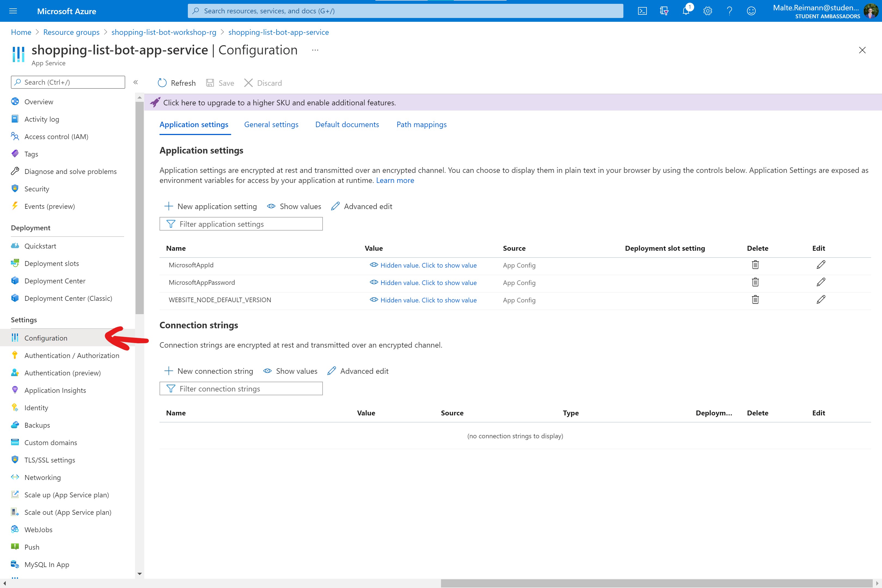Switch to the Application settings tab
882x588 pixels.
coord(194,124)
